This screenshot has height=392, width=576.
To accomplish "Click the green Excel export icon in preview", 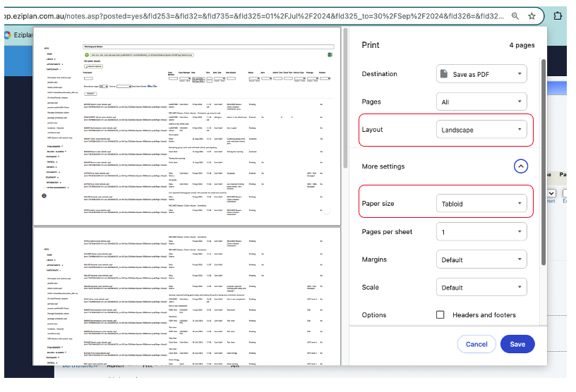I will pos(330,54).
